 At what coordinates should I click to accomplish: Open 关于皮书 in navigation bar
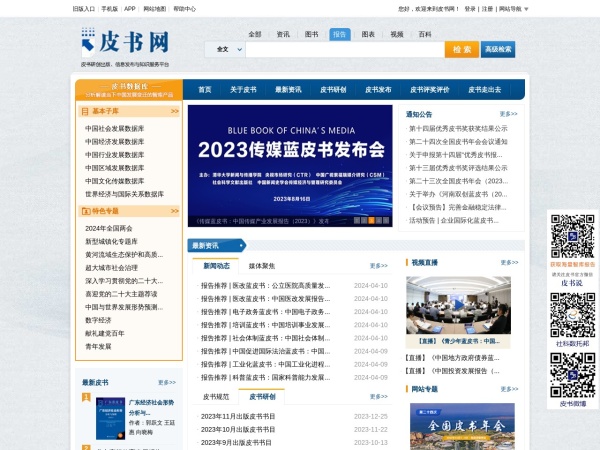tap(243, 90)
